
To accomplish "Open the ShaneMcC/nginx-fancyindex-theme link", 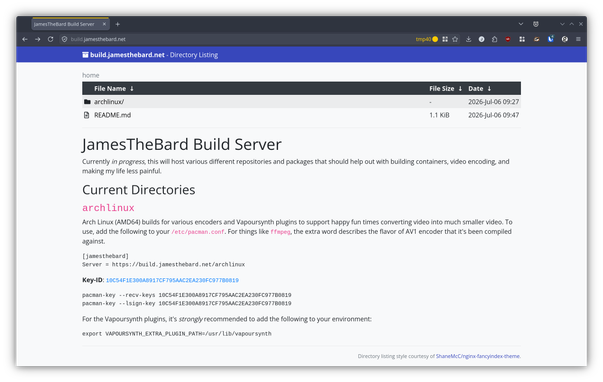I will pyautogui.click(x=477, y=356).
